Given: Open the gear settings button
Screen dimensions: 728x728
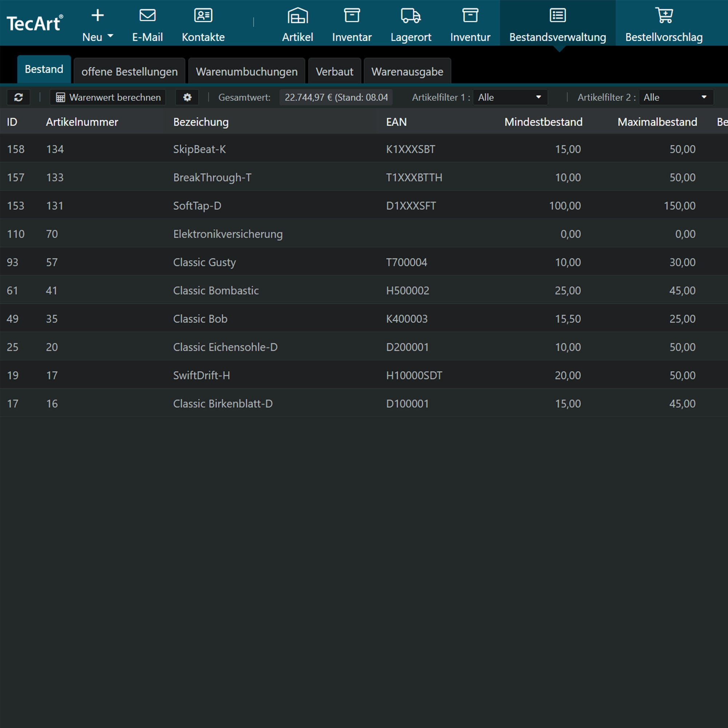Looking at the screenshot, I should [187, 98].
